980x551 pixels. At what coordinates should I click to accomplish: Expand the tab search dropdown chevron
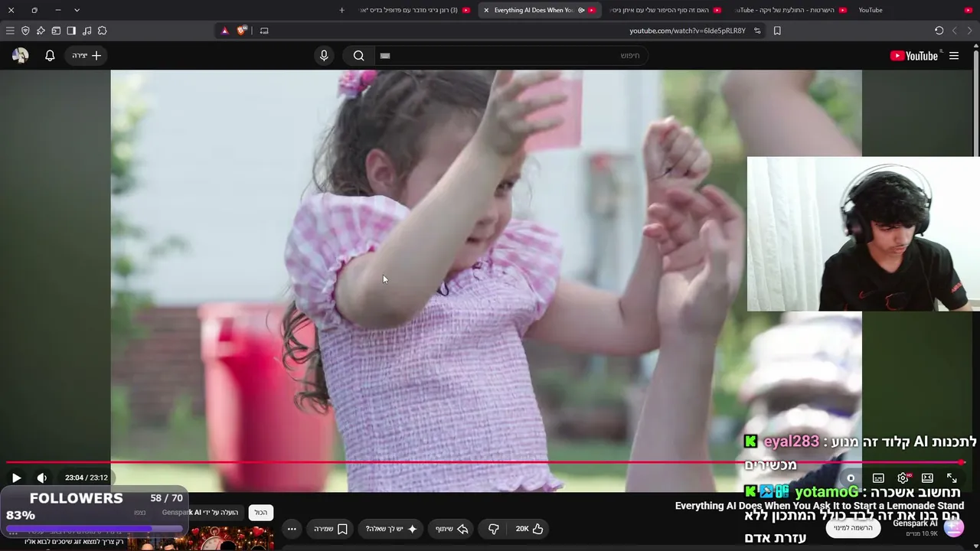point(77,10)
